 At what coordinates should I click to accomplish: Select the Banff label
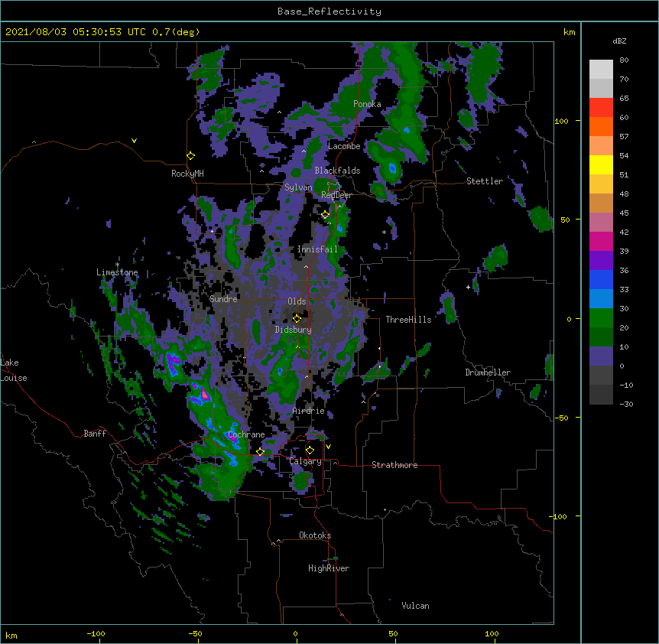[95, 434]
